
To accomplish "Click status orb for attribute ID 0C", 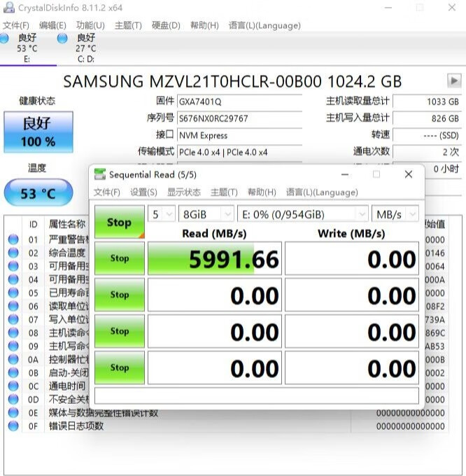I will (13, 386).
